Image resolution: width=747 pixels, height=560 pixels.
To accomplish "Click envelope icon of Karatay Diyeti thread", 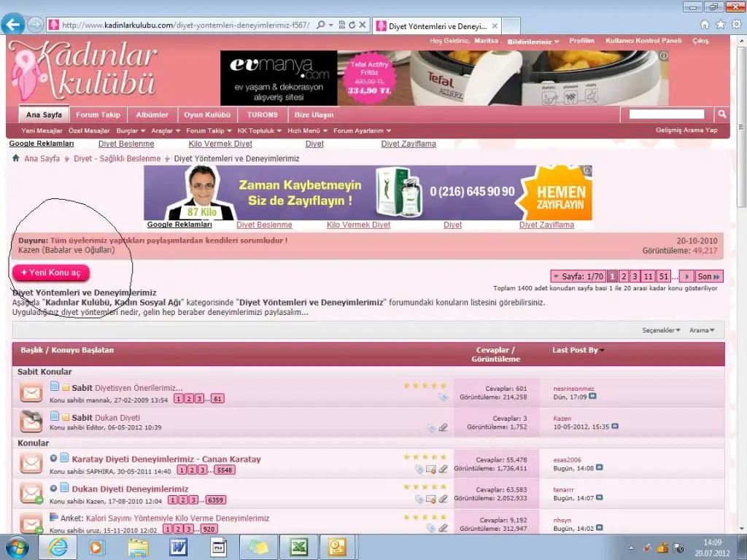I will [x=31, y=463].
